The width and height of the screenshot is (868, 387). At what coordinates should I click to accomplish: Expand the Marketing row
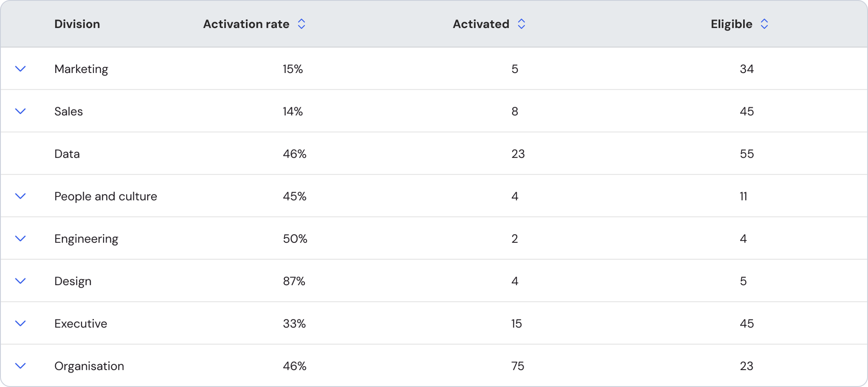point(20,68)
